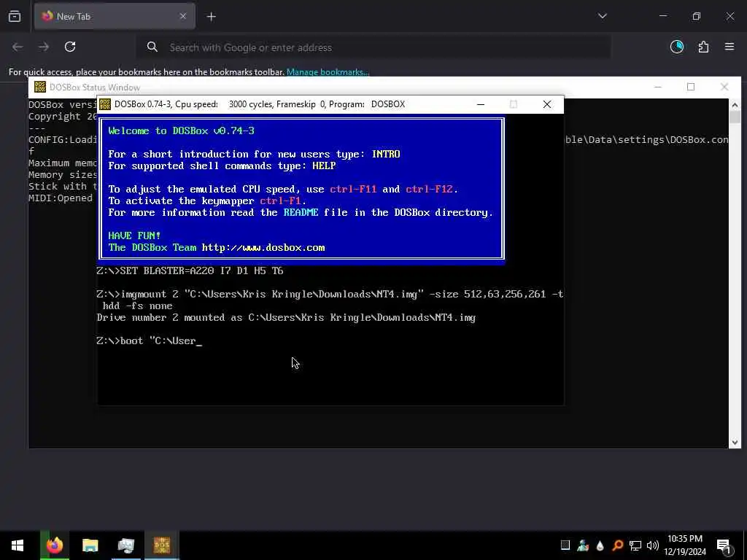
Task: Minimize the DOSBox 0.74-3 window
Action: pos(481,104)
